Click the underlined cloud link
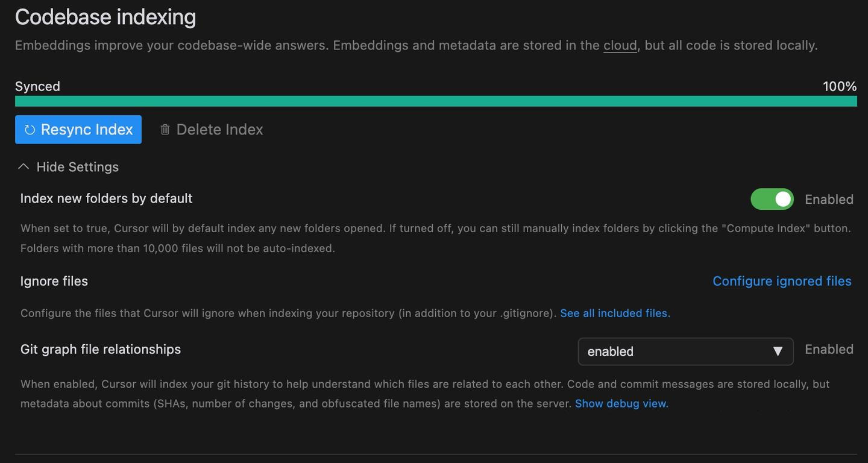868x463 pixels. [620, 45]
